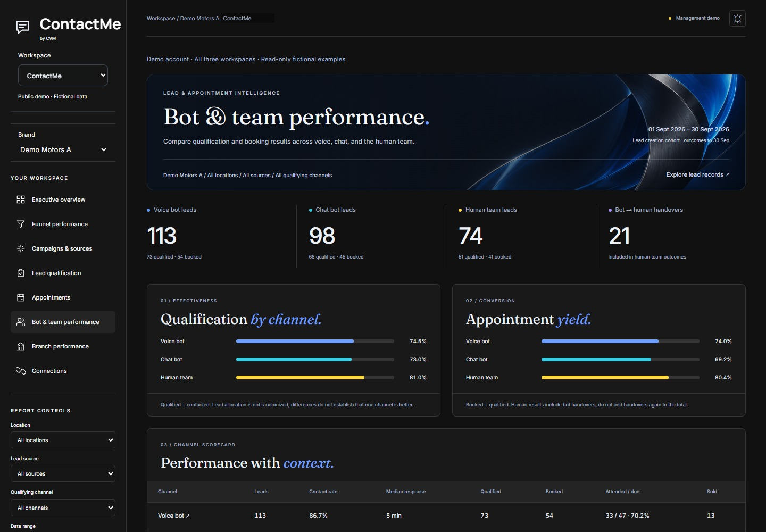Expand the Brand Demo Motors A dropdown
The height and width of the screenshot is (532, 766).
click(x=63, y=149)
